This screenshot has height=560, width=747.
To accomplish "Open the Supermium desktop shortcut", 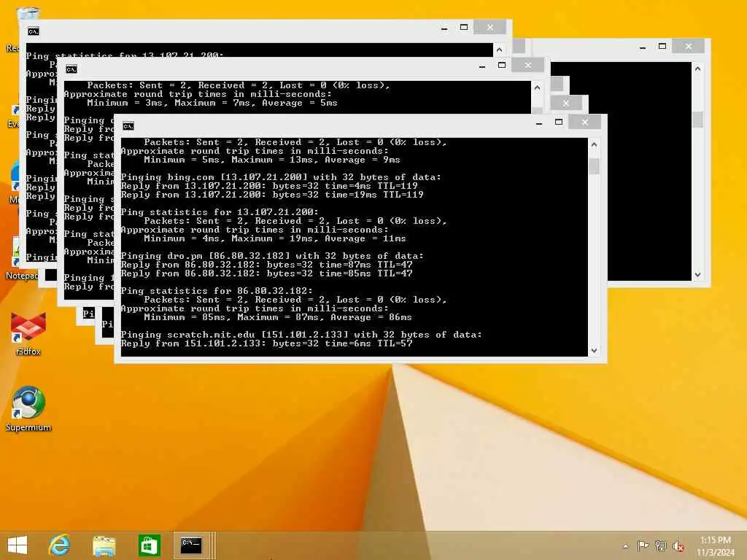I will pos(28,408).
